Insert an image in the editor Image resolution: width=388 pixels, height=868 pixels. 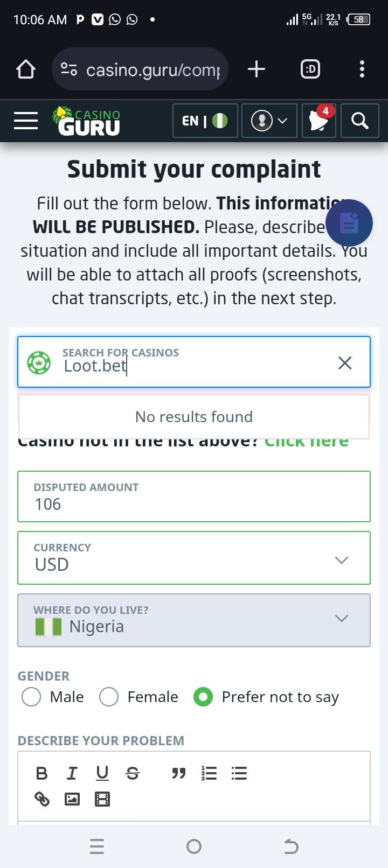(x=72, y=799)
